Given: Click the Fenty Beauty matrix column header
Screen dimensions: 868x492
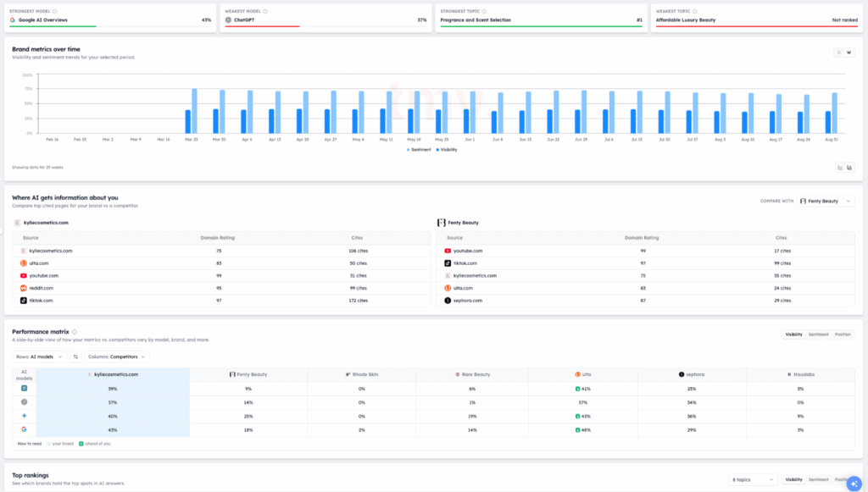Looking at the screenshot, I should 248,374.
